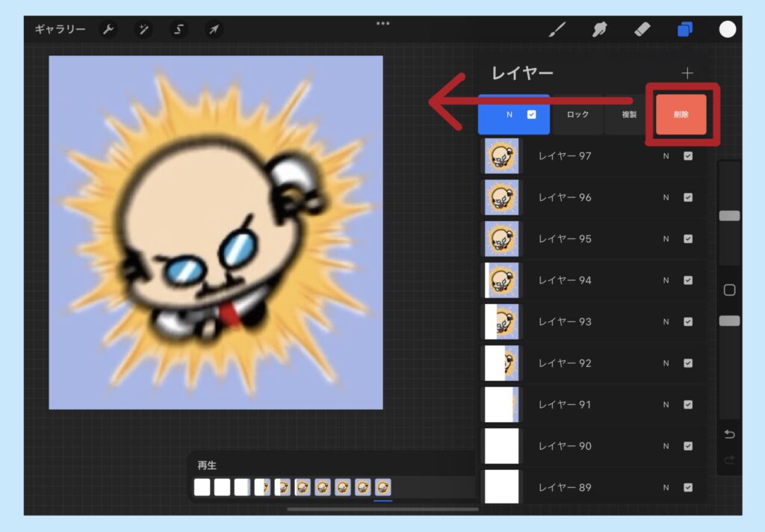Select the first blank animation frame

(x=202, y=487)
